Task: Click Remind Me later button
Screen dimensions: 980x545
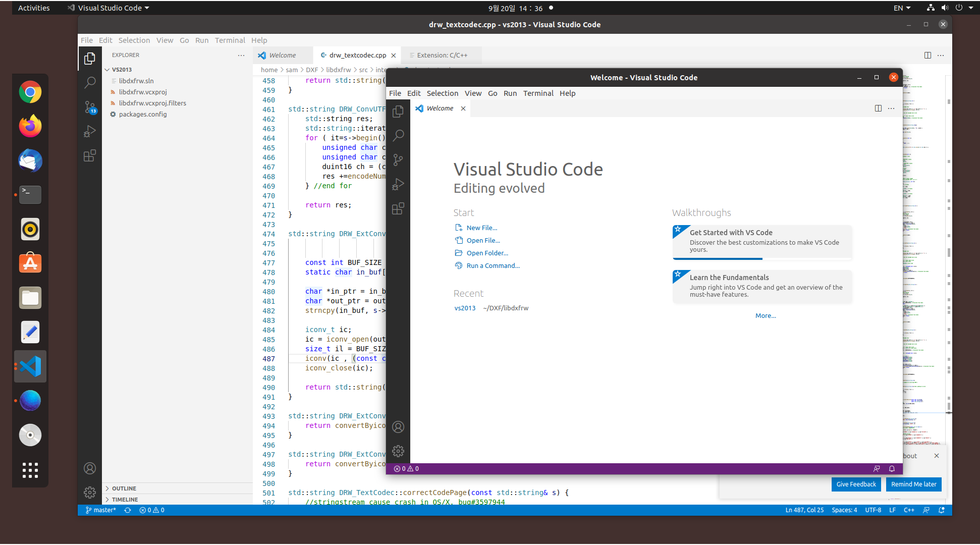Action: coord(913,484)
